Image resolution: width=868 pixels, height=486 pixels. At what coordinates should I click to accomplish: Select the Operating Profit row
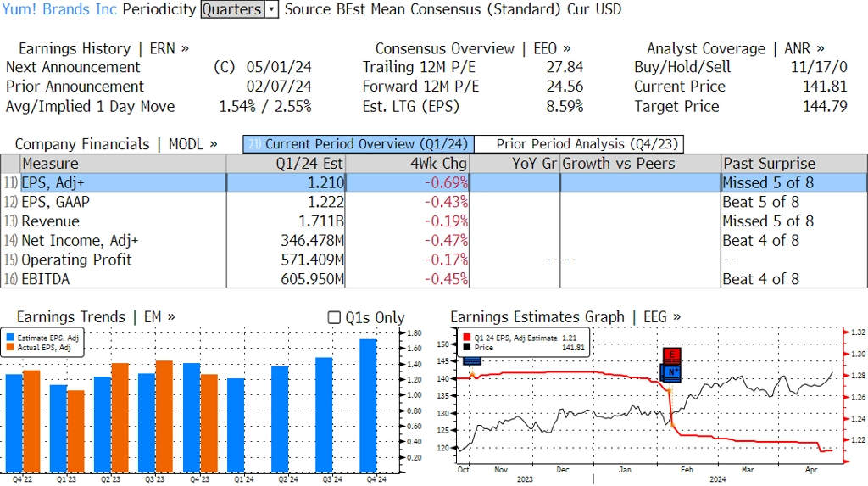click(x=434, y=260)
